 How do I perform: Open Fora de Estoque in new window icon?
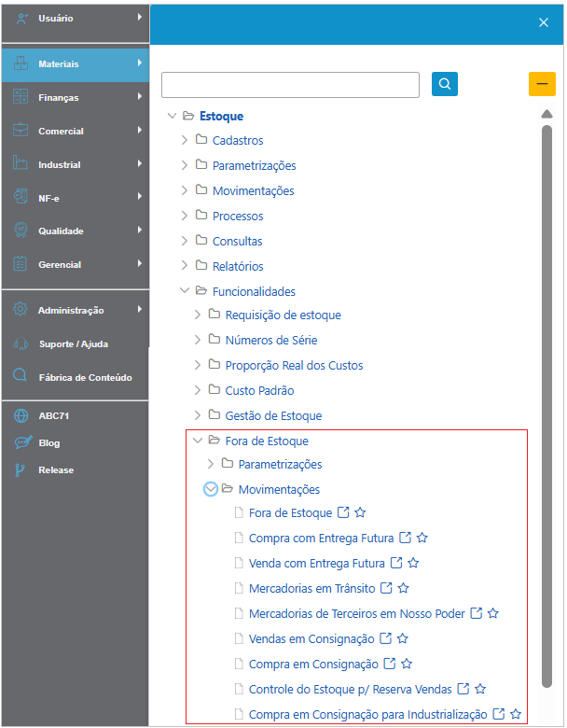pos(343,513)
